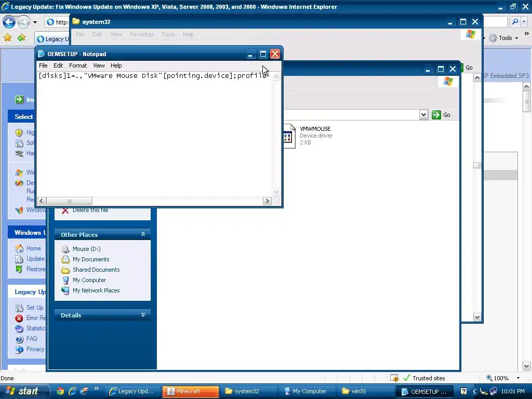Click the My Network Places icon

tap(65, 291)
